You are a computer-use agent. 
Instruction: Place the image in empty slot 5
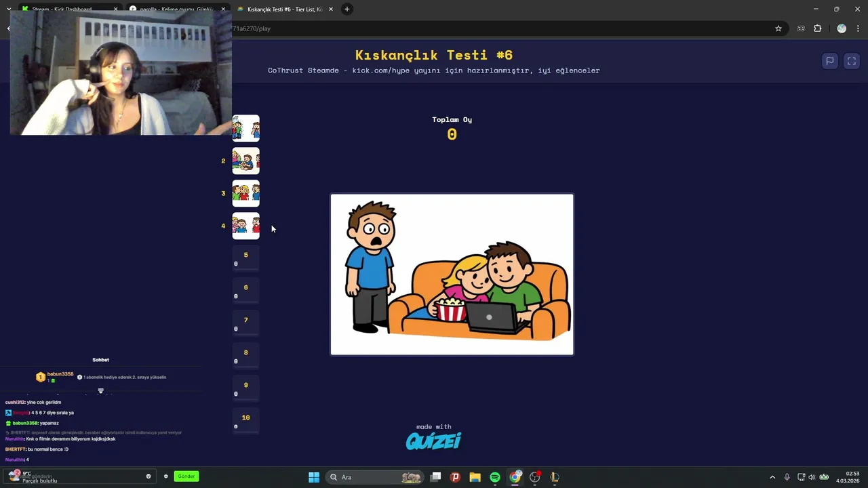(245, 258)
